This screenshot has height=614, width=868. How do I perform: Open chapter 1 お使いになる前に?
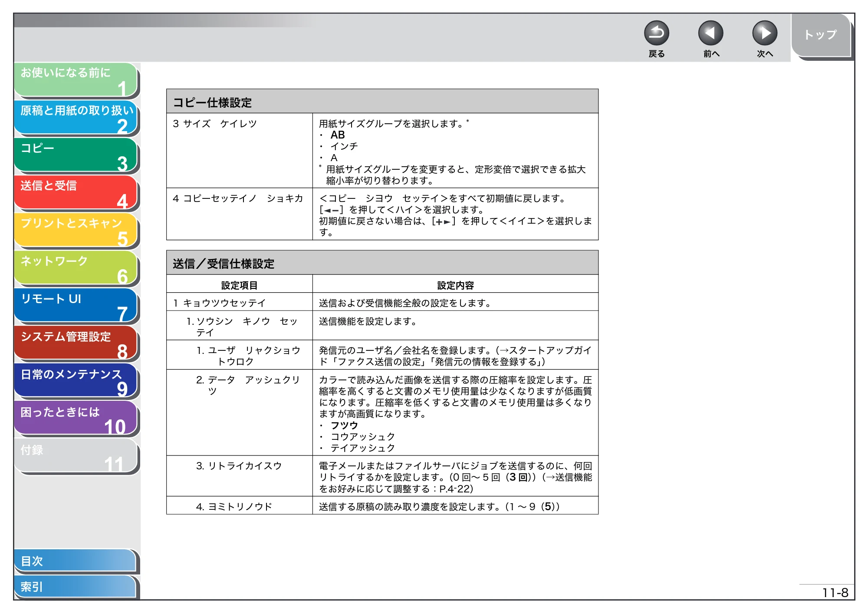tap(76, 79)
